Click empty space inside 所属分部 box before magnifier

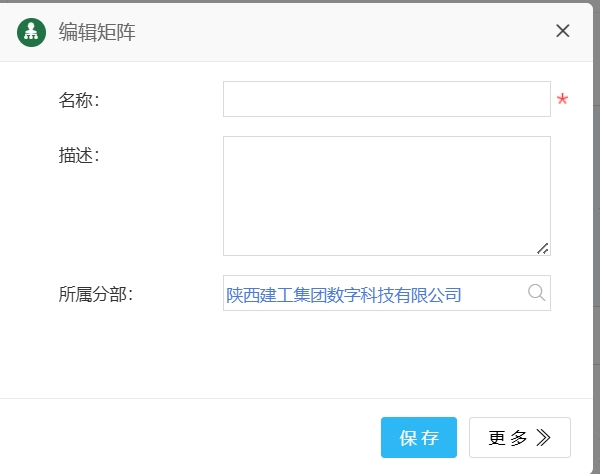click(495, 294)
